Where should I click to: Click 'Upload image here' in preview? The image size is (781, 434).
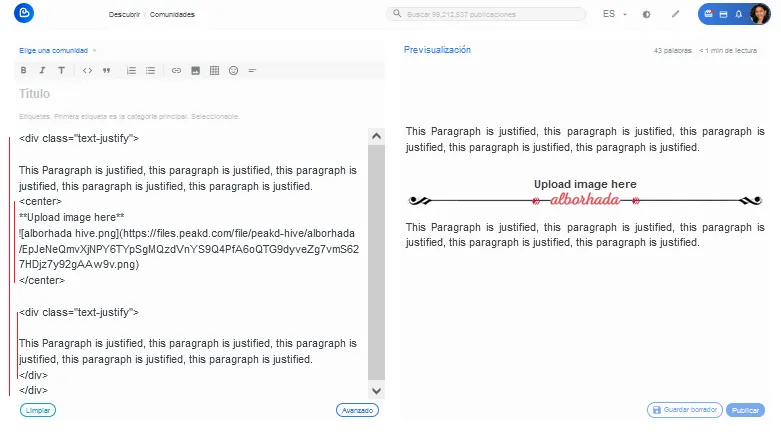585,184
